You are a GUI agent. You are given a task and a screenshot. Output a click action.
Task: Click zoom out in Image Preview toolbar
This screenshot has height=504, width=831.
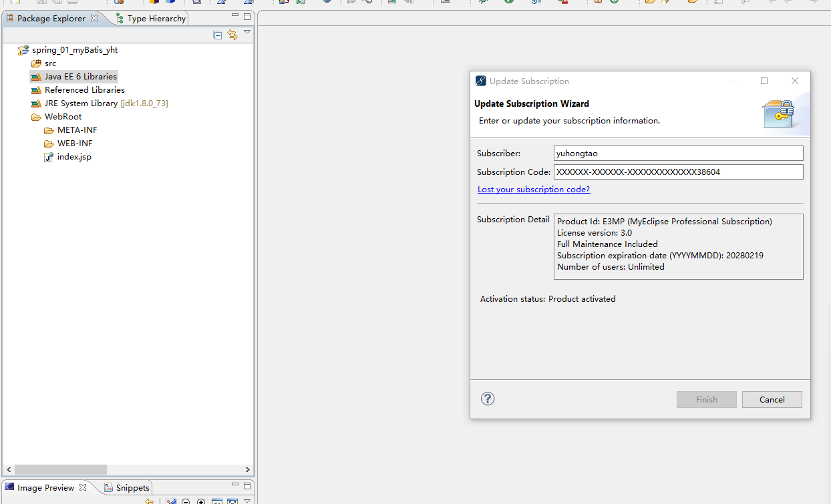pos(186,501)
